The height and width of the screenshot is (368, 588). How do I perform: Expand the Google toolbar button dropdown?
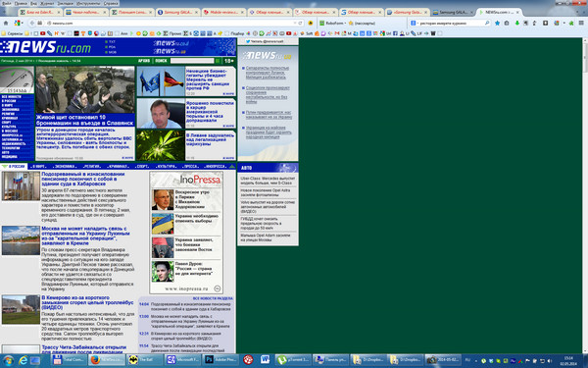pyautogui.click(x=23, y=24)
